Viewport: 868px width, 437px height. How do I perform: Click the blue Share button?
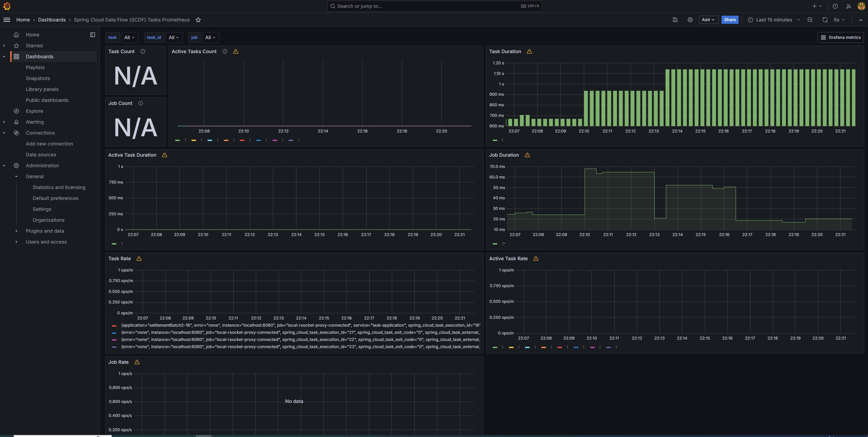(729, 20)
